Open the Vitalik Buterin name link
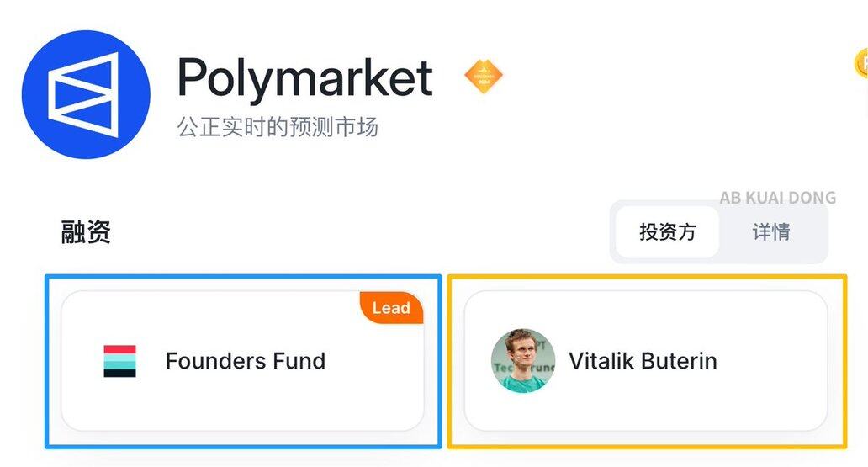Screen dimensions: 868x467 tap(643, 361)
